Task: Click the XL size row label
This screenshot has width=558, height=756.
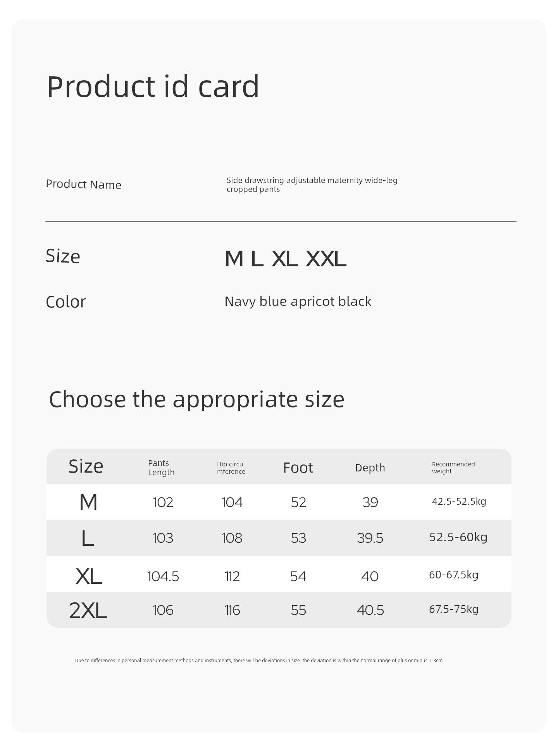Action: pos(88,576)
